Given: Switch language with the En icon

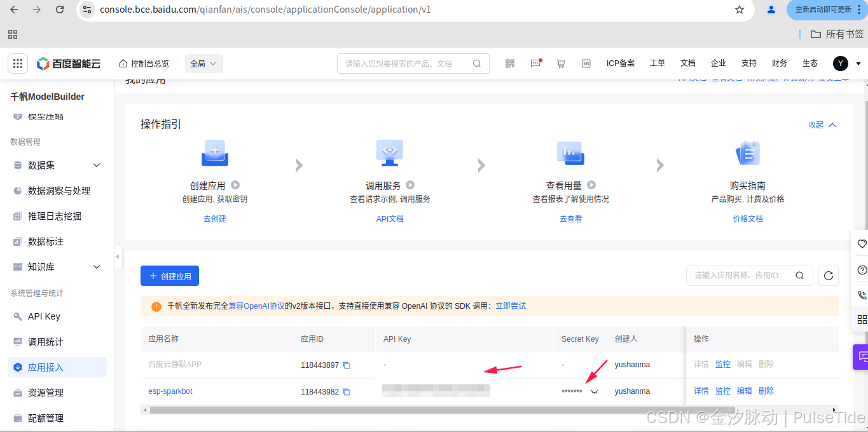Looking at the screenshot, I should (x=586, y=64).
